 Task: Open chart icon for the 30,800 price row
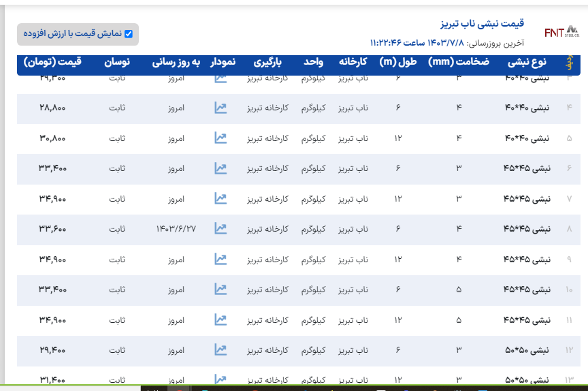click(x=220, y=138)
